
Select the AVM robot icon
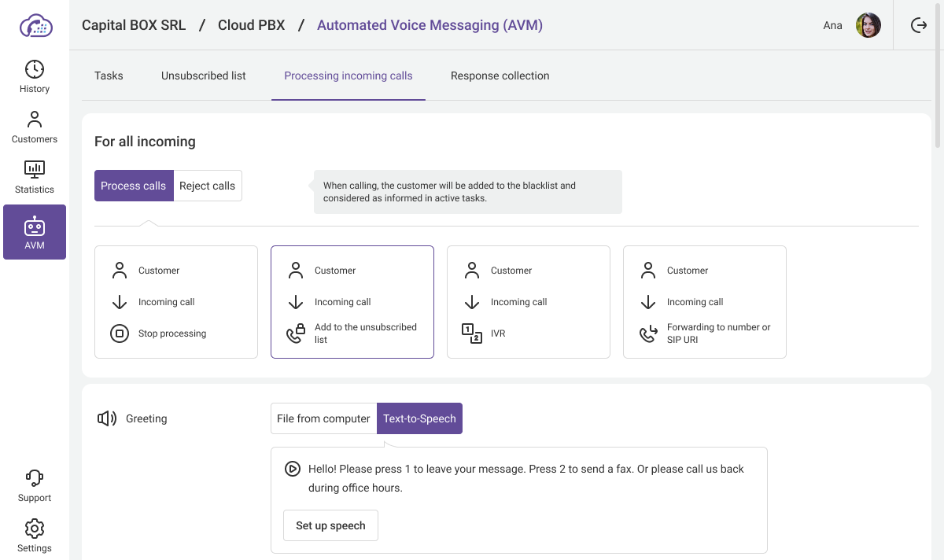pyautogui.click(x=35, y=227)
